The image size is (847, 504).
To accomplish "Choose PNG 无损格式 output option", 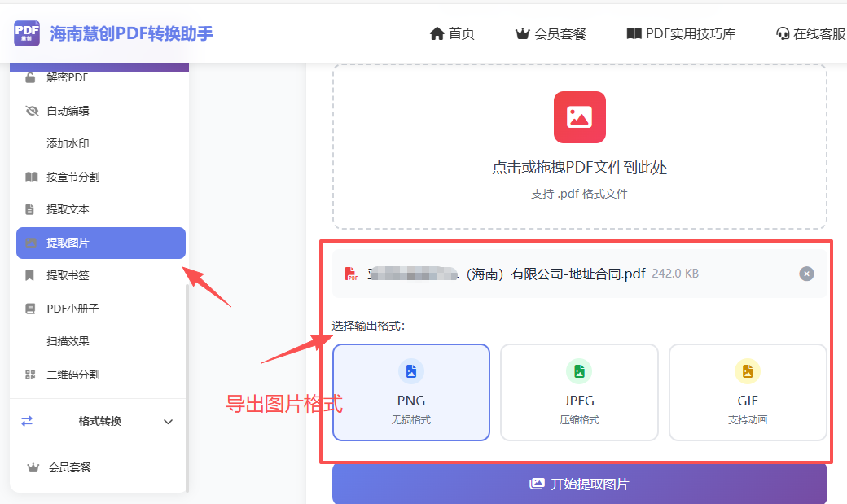I will tap(411, 392).
